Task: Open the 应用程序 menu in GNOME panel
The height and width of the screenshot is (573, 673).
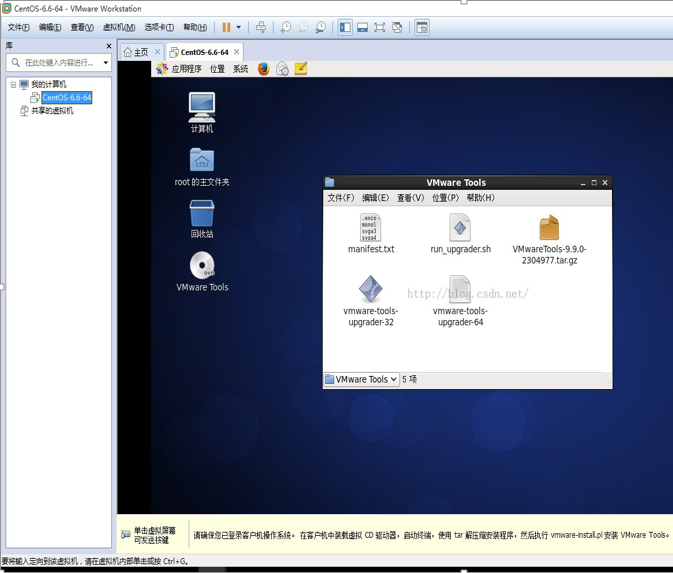Action: click(x=186, y=69)
